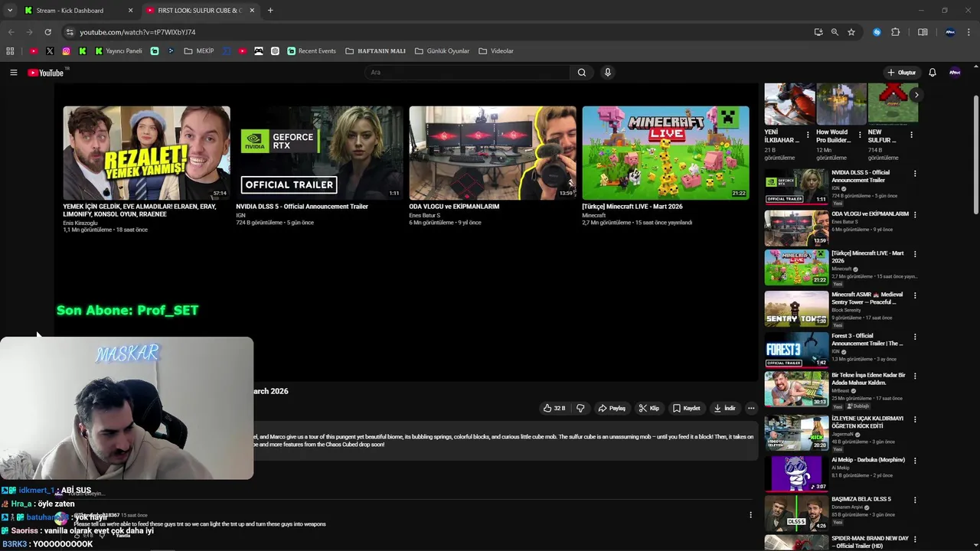Viewport: 980px width, 551px height.
Task: Open the GeForce RTX Official Trailer thumbnail
Action: tap(319, 153)
